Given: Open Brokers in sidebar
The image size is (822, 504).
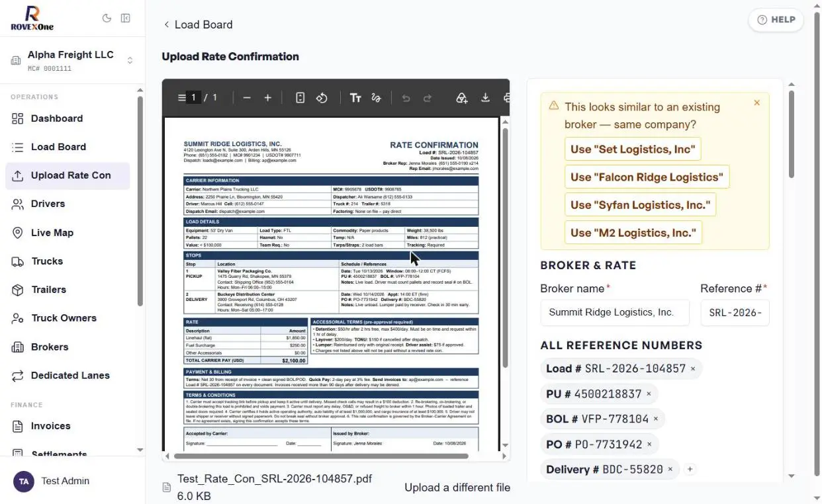Looking at the screenshot, I should [x=68, y=347].
